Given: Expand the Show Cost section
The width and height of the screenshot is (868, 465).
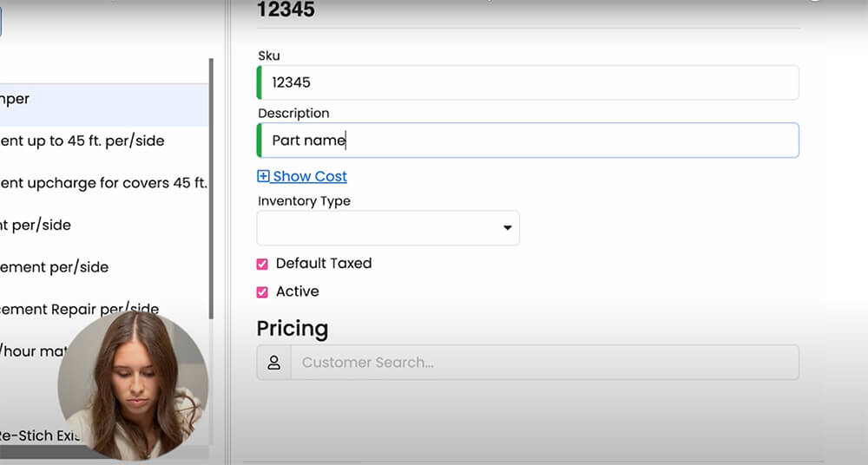Looking at the screenshot, I should (x=309, y=176).
